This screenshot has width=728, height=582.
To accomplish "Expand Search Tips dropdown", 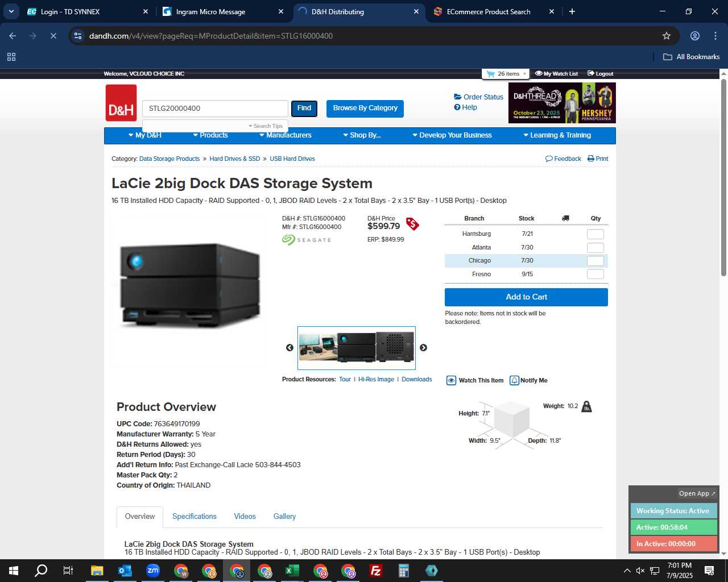I will pyautogui.click(x=266, y=126).
